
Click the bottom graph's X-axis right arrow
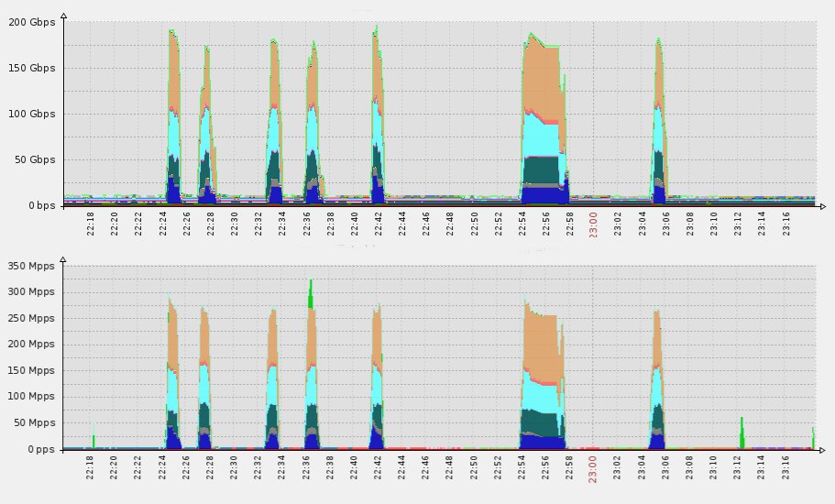coord(822,449)
